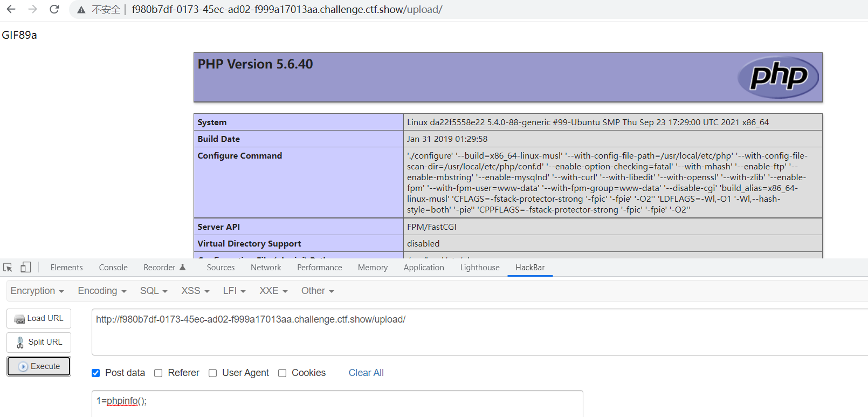868x417 pixels.
Task: Activate the DevTools inspect element picker icon
Action: pyautogui.click(x=8, y=267)
